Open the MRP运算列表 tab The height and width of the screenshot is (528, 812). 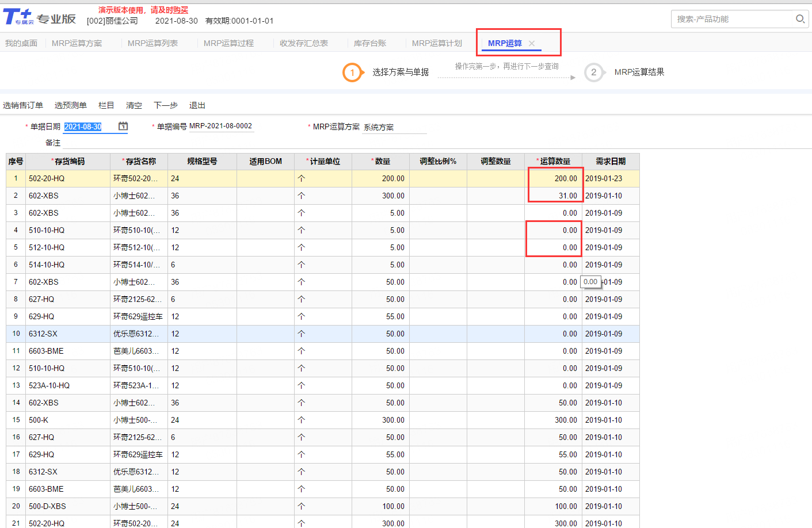click(153, 43)
